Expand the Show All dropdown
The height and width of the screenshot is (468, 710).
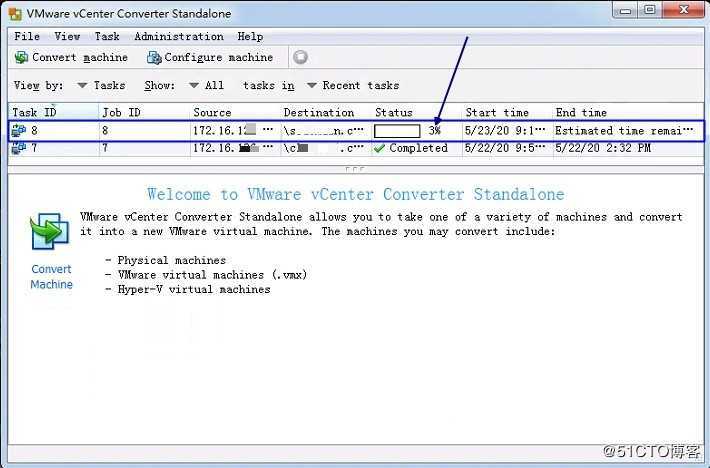point(206,85)
